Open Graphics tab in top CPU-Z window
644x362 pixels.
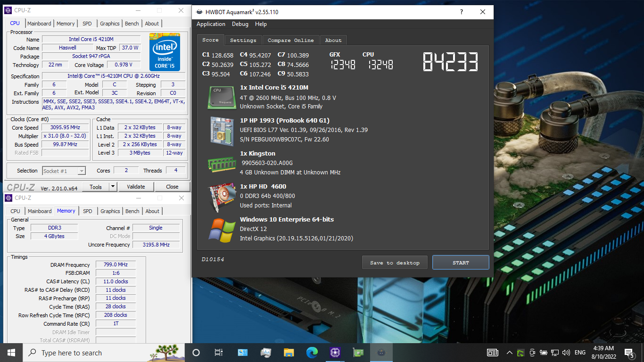pos(110,24)
